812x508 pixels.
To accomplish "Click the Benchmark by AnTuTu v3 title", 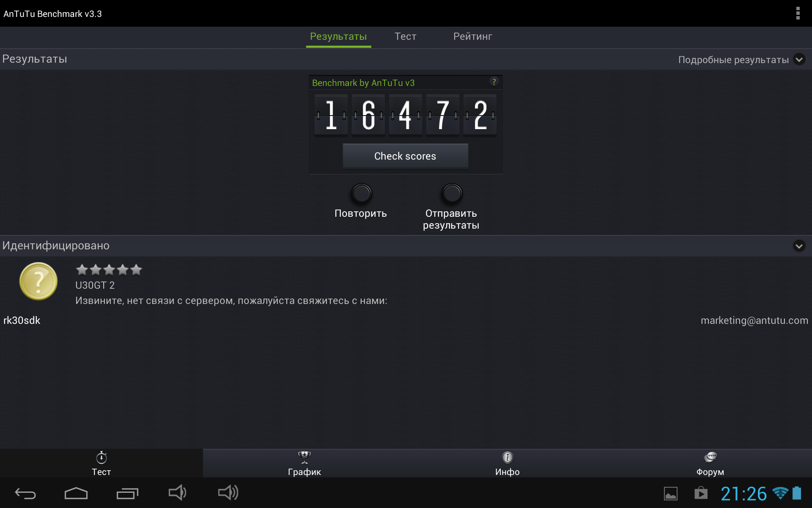I will click(x=363, y=83).
